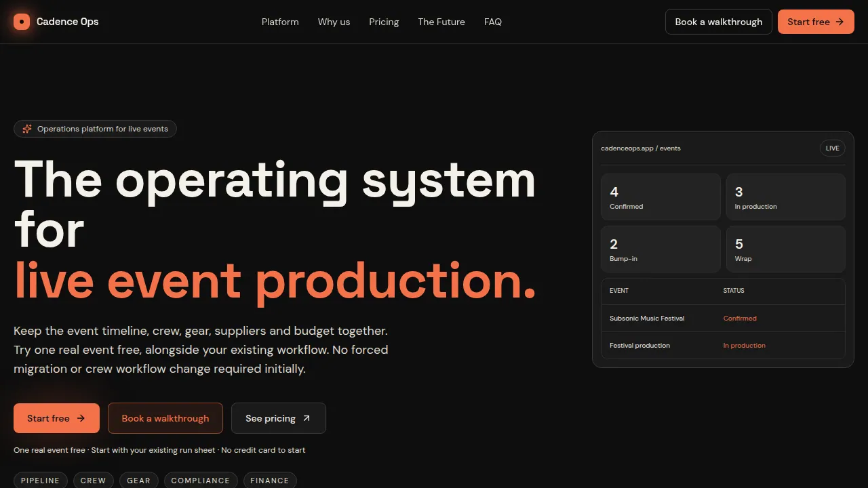Click the orange Confirmed status text
The height and width of the screenshot is (488, 868).
click(740, 318)
